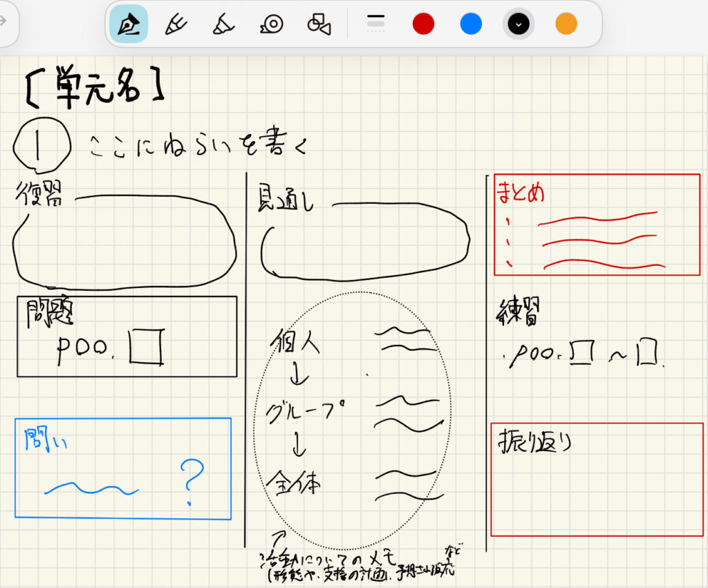
Task: Open the stroke thickness selector
Action: pyautogui.click(x=376, y=24)
